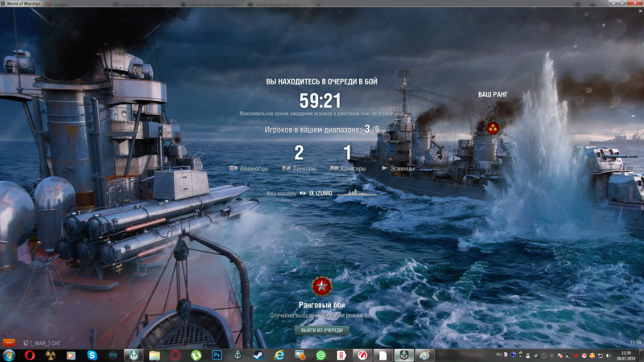The height and width of the screenshot is (362, 644).
Task: Click the 'Линкоры' battleship class icon
Action: pos(287,168)
